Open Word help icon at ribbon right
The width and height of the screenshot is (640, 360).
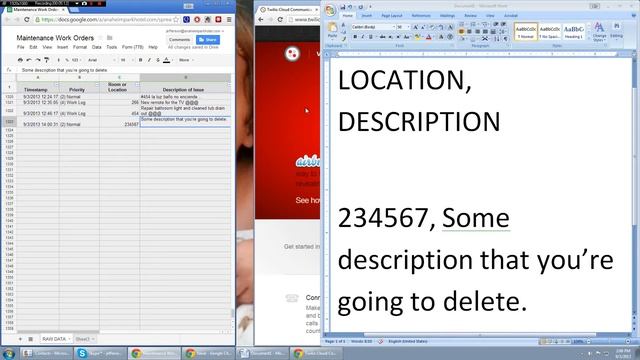tap(633, 15)
